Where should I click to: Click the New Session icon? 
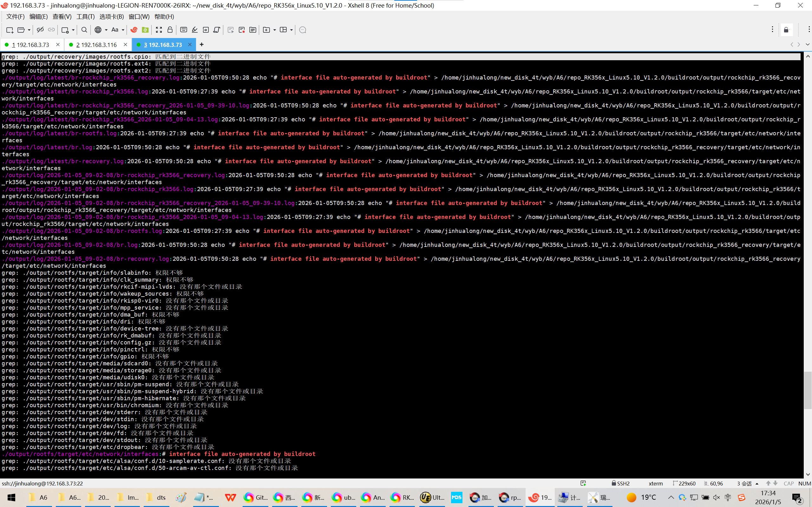(10, 30)
